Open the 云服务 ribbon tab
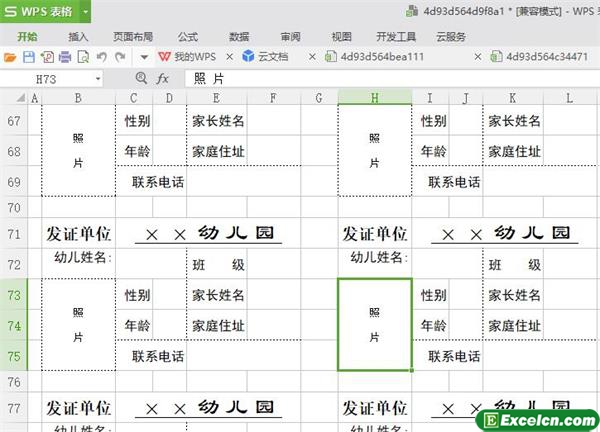This screenshot has height=432, width=600. pyautogui.click(x=451, y=37)
